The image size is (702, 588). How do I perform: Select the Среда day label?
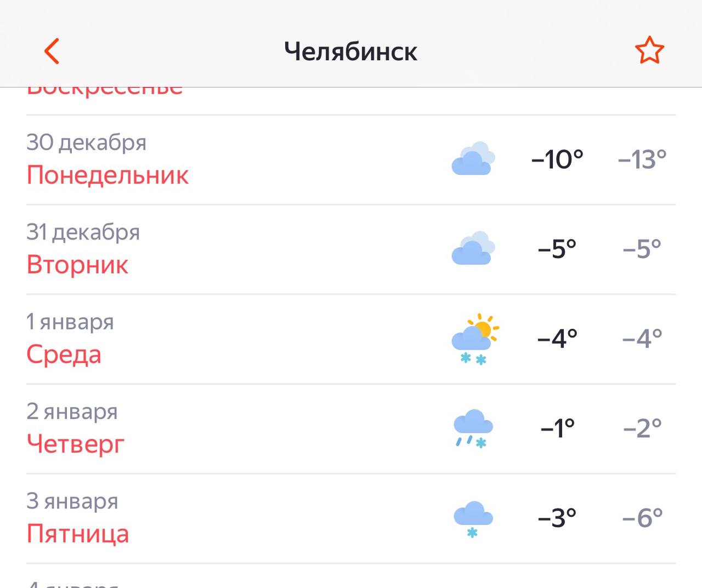(64, 355)
